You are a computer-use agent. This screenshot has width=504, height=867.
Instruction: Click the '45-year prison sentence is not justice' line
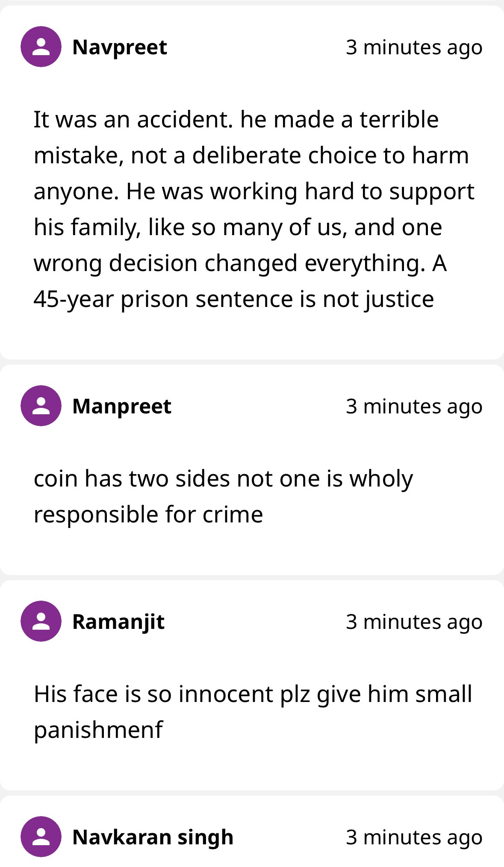click(x=234, y=299)
